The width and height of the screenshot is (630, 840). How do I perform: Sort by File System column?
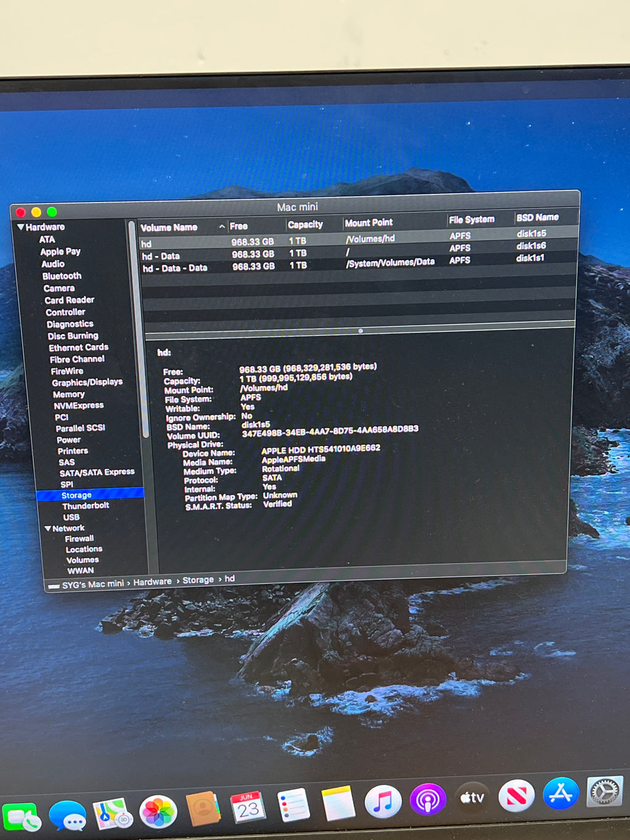point(471,220)
